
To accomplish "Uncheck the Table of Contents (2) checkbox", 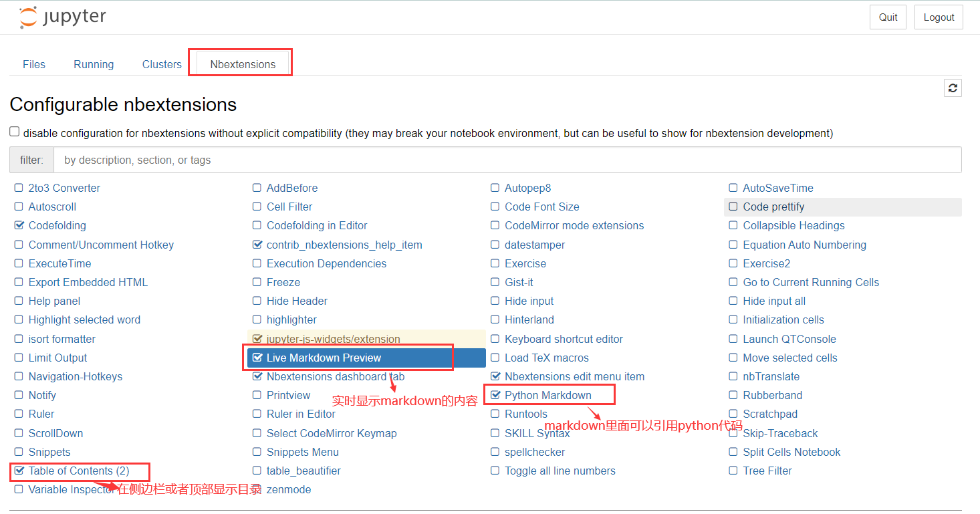I will click(19, 471).
